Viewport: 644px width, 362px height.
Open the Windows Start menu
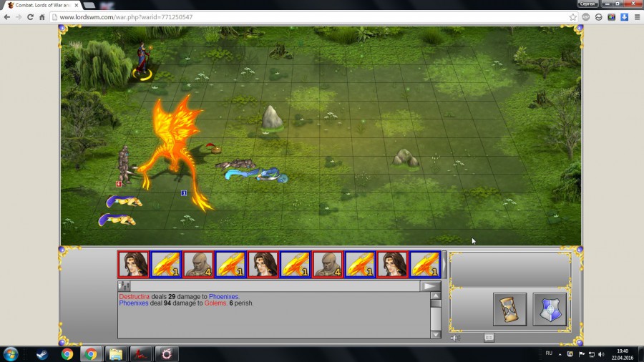click(11, 354)
